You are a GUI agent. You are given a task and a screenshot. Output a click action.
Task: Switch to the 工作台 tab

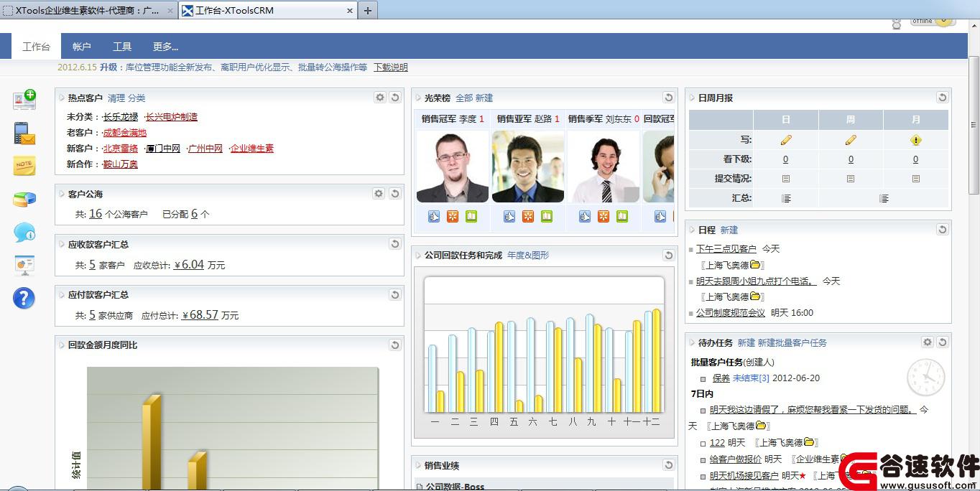[x=36, y=47]
